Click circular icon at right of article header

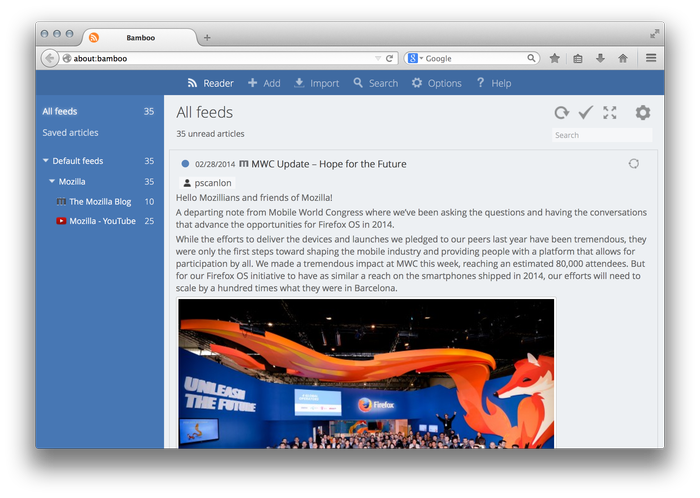point(633,164)
